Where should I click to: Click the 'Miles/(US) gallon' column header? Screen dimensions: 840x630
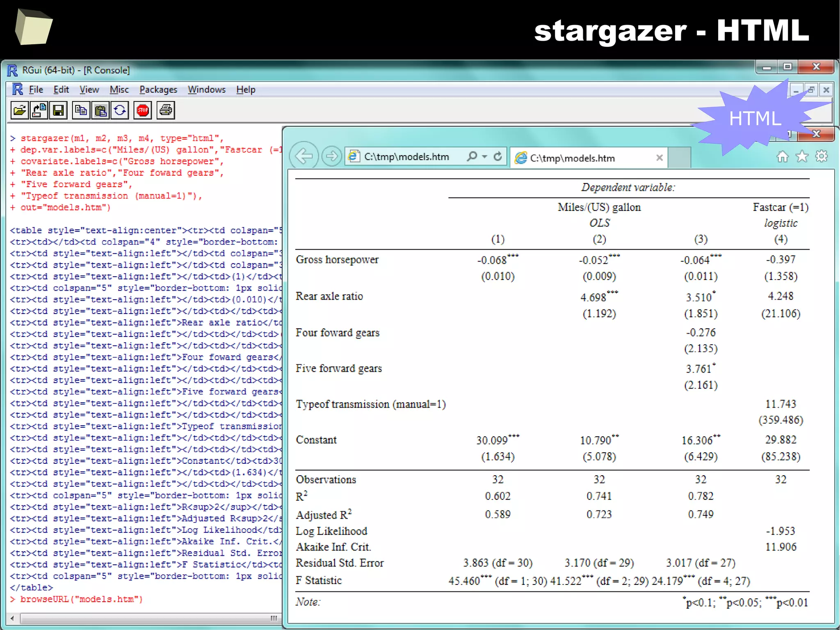click(599, 207)
